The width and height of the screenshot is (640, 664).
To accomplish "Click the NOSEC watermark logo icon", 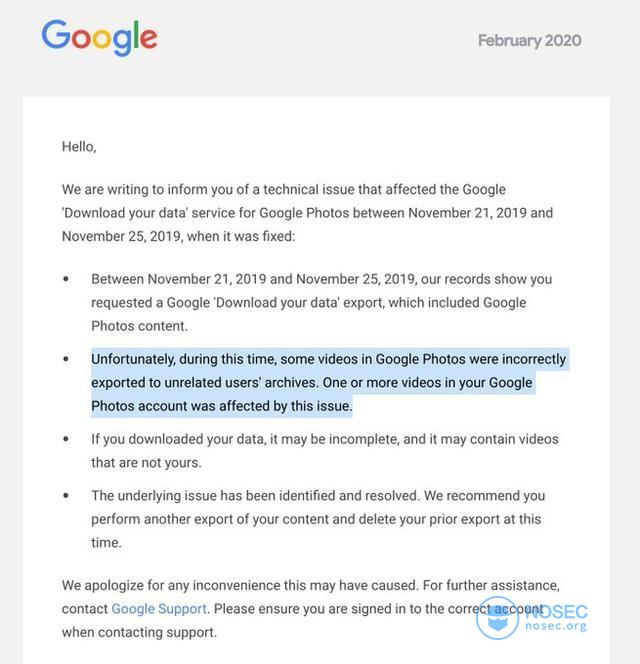I will pos(497,617).
